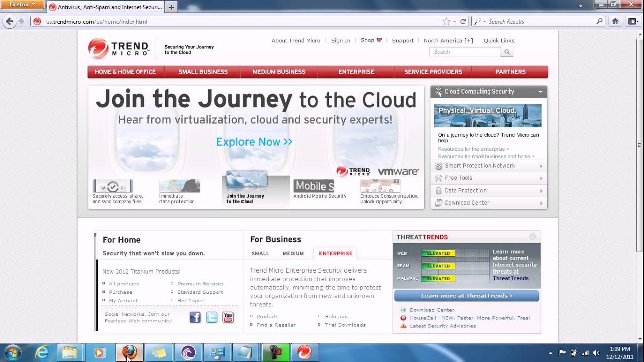Select the ENTERPRISE business tab

tap(335, 254)
